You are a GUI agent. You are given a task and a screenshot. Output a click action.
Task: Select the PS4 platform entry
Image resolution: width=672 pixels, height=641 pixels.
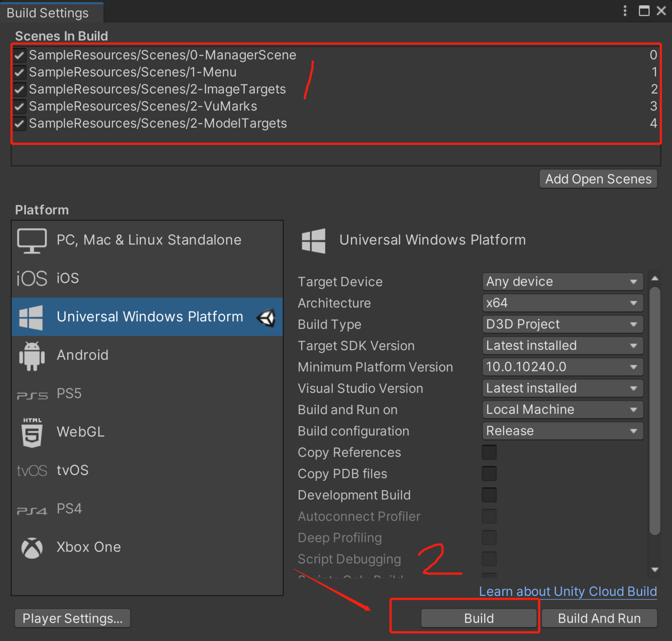147,509
